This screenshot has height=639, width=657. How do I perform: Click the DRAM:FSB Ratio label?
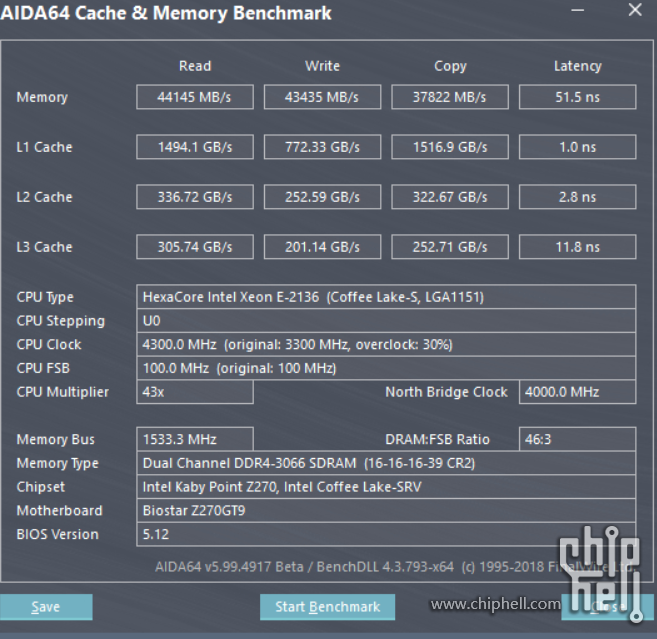437,439
